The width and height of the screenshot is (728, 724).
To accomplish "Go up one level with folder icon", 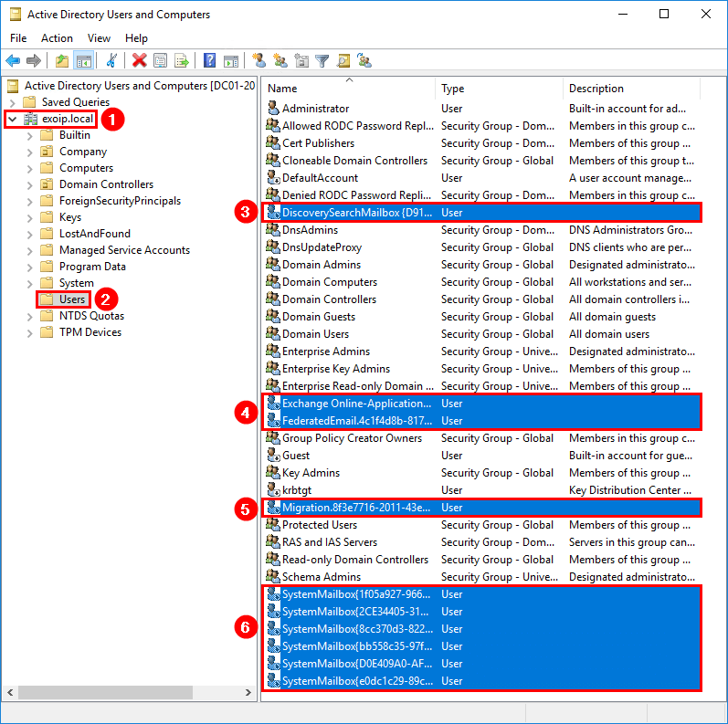I will (62, 61).
